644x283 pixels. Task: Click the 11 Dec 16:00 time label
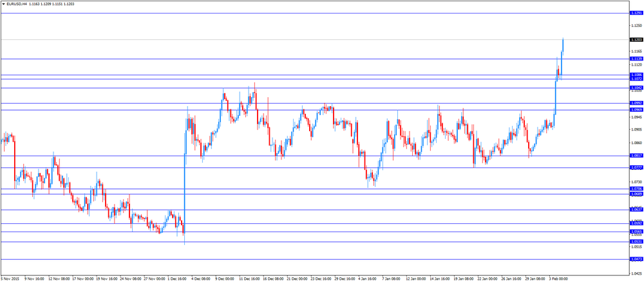click(250, 279)
